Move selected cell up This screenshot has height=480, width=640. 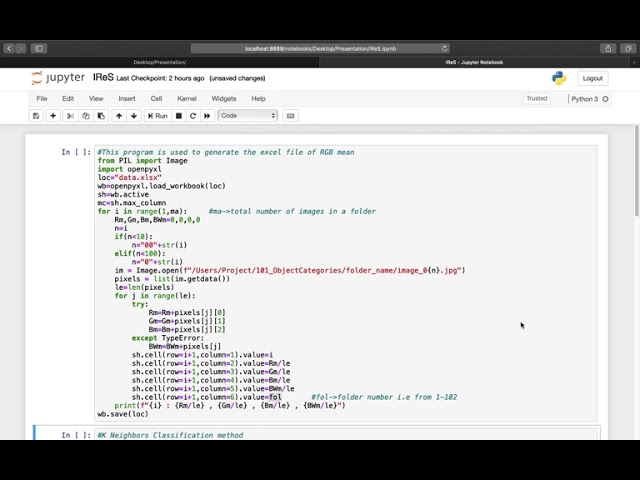point(119,116)
